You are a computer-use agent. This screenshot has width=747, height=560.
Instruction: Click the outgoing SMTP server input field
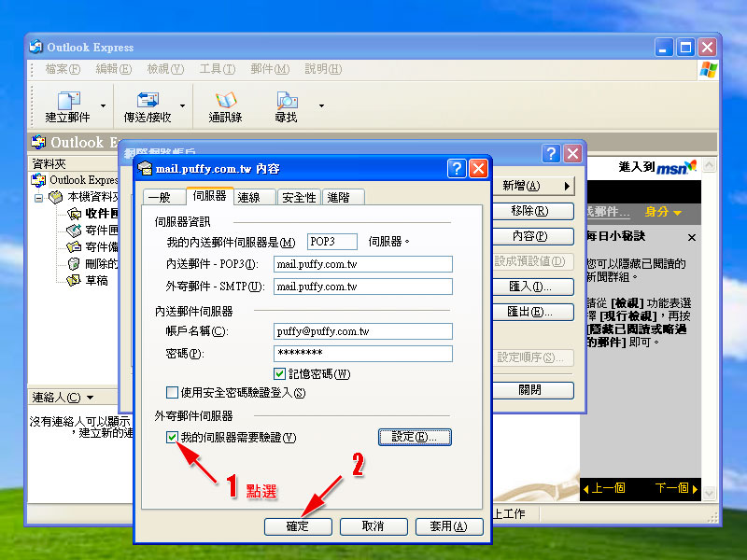pyautogui.click(x=363, y=287)
